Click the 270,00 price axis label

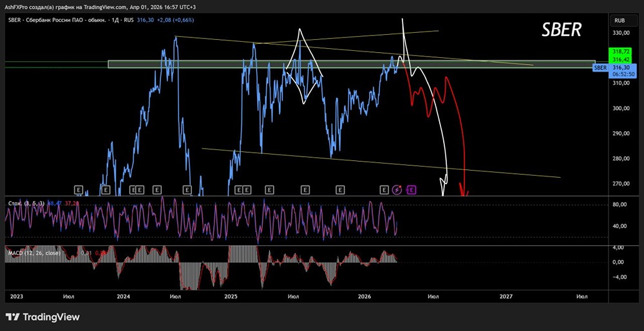620,184
